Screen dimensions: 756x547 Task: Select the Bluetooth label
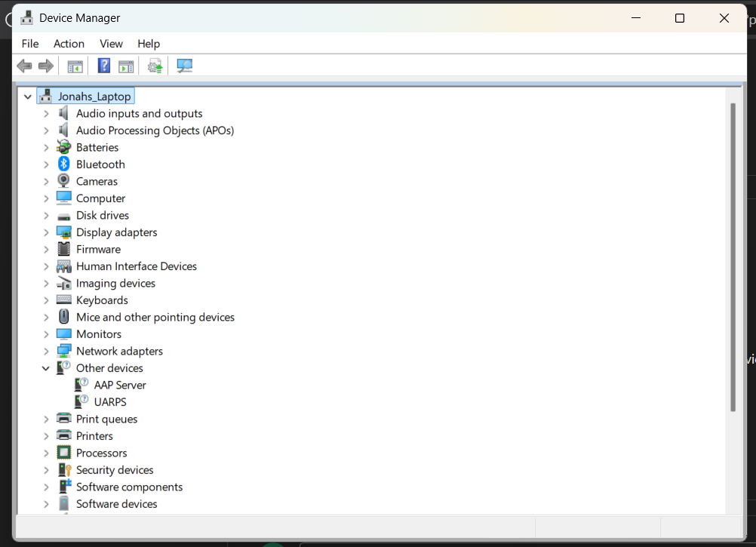(100, 164)
